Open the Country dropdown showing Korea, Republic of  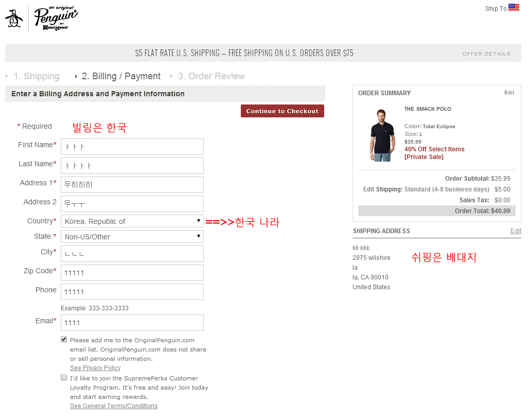pos(132,221)
